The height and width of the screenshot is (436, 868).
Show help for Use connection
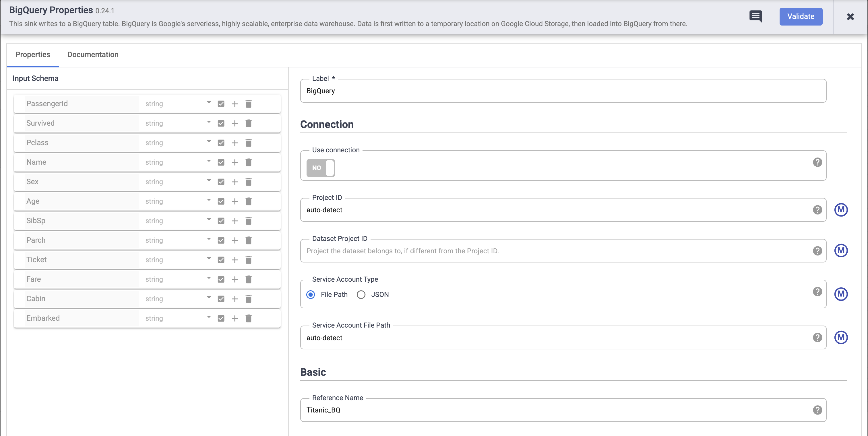[x=817, y=162]
